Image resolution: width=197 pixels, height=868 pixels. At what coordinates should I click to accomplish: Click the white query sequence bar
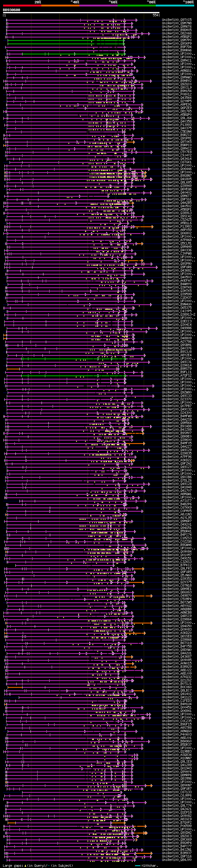coord(81,13)
